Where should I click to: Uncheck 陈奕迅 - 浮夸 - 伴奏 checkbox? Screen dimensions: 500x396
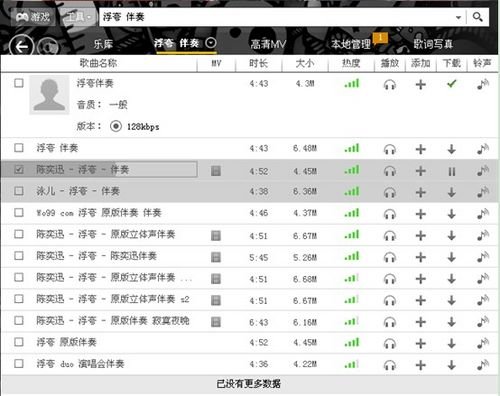[19, 170]
